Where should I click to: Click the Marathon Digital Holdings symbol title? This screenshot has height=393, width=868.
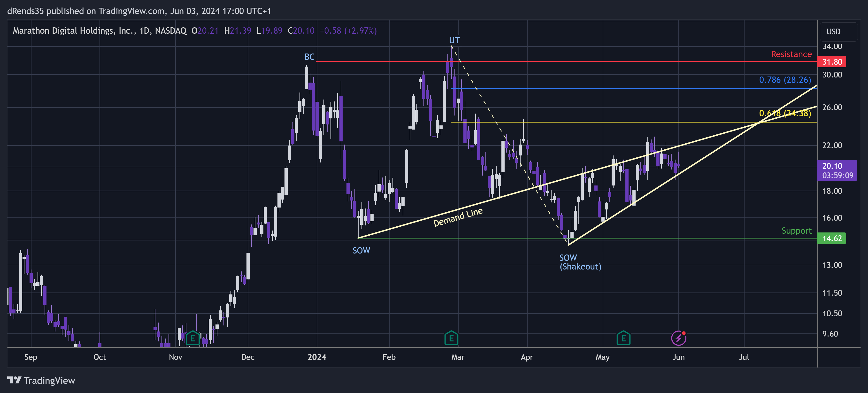click(x=100, y=31)
